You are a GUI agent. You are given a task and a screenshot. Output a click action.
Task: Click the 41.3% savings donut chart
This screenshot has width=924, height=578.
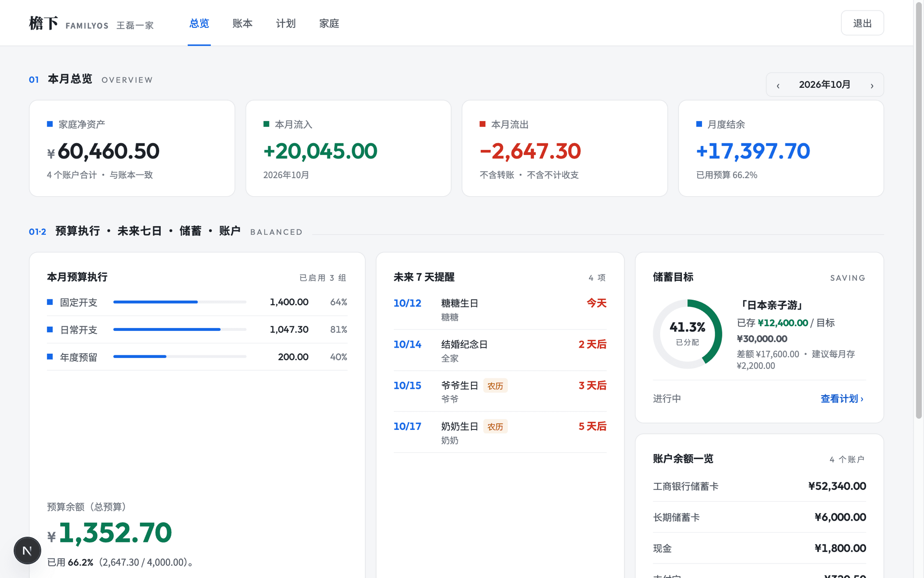coord(687,334)
